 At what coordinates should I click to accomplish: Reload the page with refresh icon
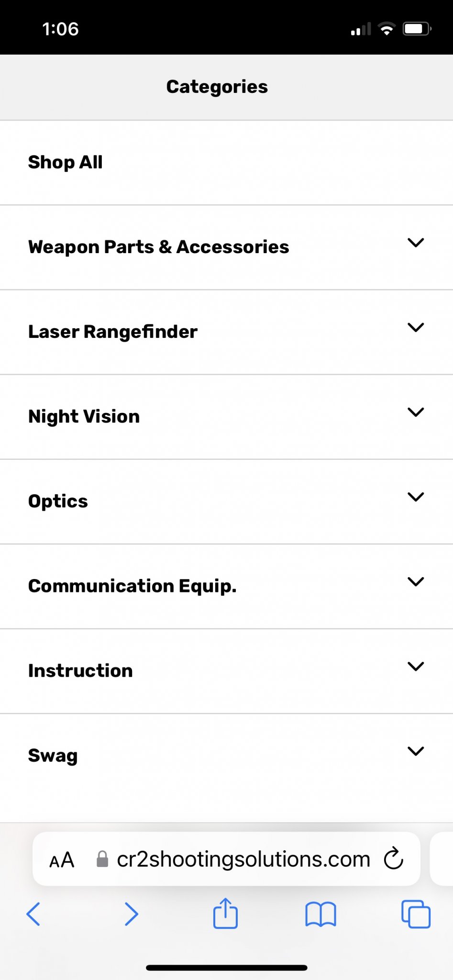click(394, 858)
